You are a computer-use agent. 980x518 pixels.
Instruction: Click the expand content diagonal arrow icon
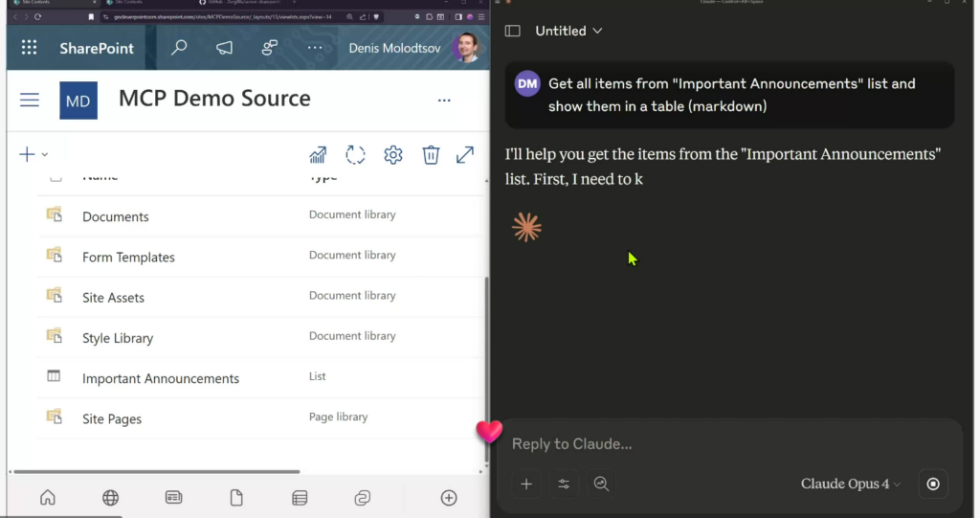[465, 154]
